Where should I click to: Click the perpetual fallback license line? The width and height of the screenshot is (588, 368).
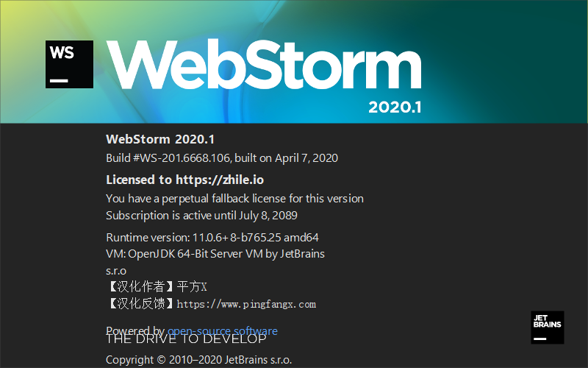[234, 198]
